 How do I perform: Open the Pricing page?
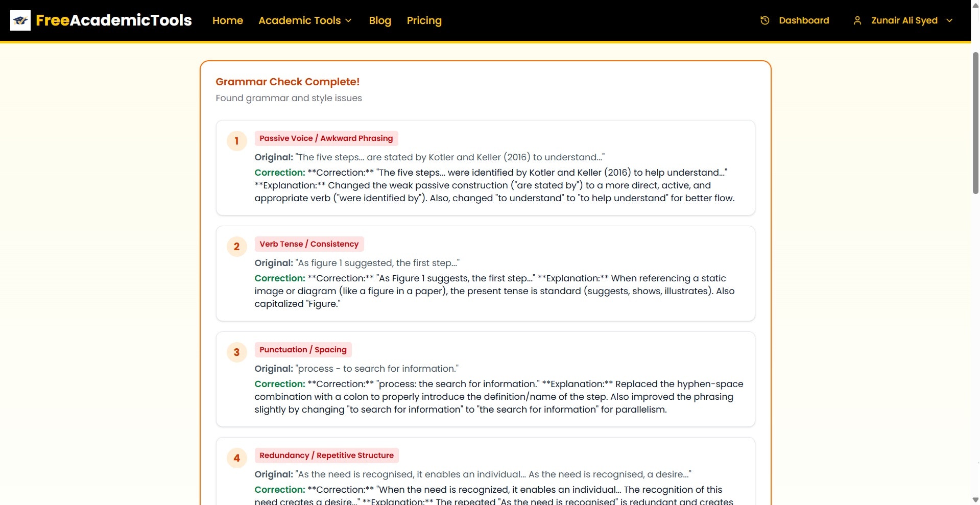coord(424,20)
